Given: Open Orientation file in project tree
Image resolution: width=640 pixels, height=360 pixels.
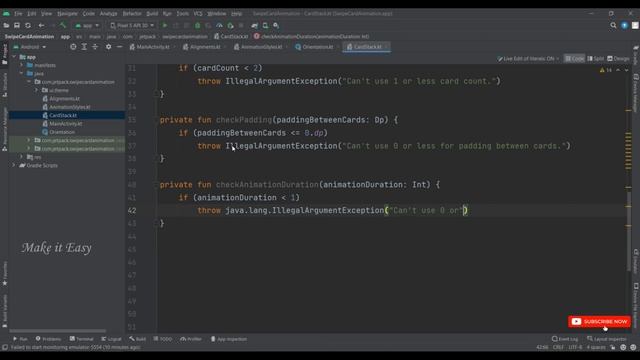Looking at the screenshot, I should tap(62, 132).
